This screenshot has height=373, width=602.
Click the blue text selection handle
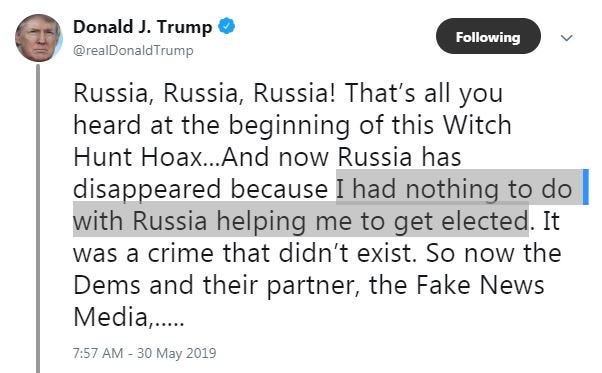(585, 187)
